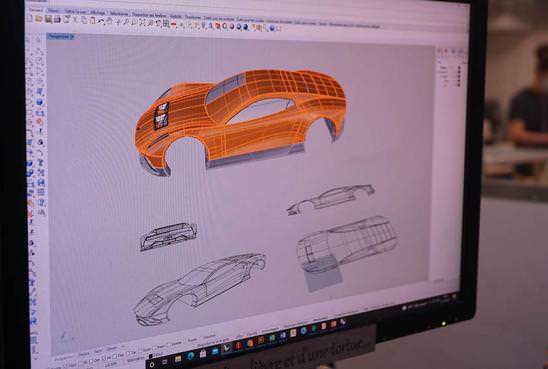Toggle the Ortho button in status bar
The image size is (548, 369).
point(239,336)
